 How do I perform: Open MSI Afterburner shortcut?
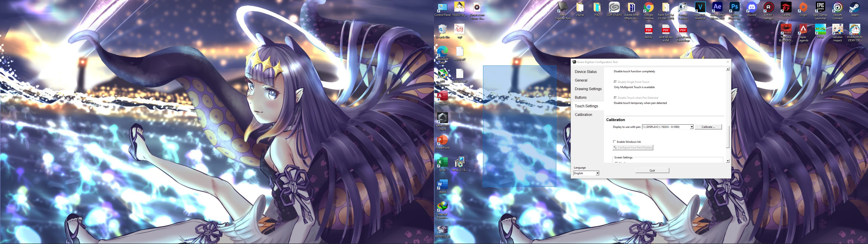442,77
